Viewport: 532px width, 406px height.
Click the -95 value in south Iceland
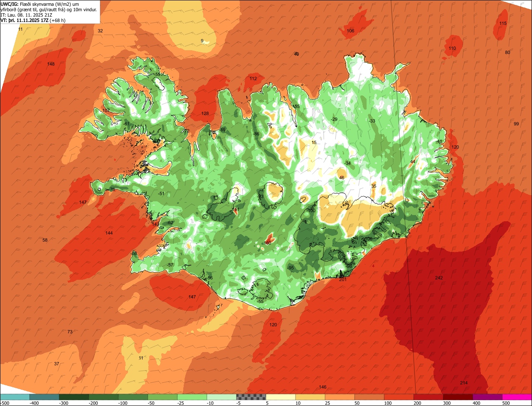tap(291, 268)
